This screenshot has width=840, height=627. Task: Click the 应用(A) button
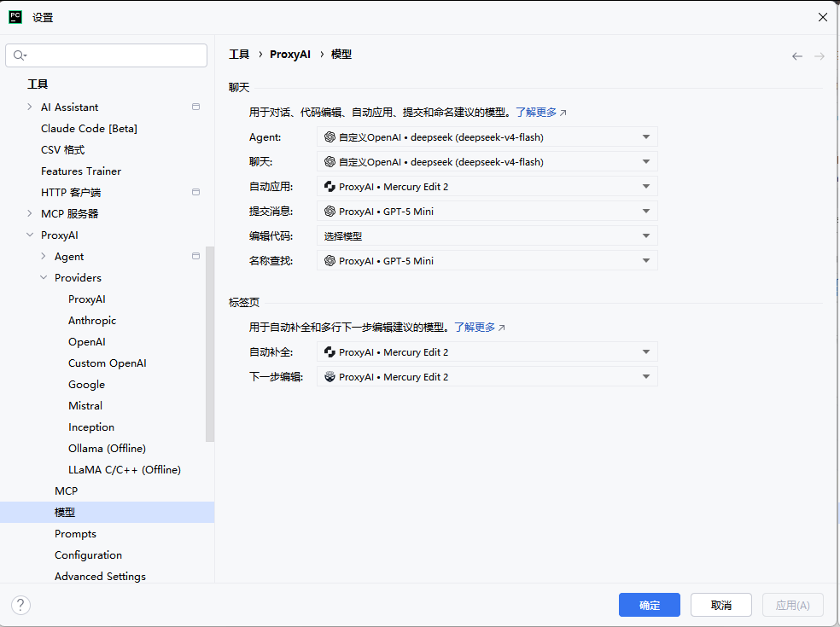click(793, 605)
